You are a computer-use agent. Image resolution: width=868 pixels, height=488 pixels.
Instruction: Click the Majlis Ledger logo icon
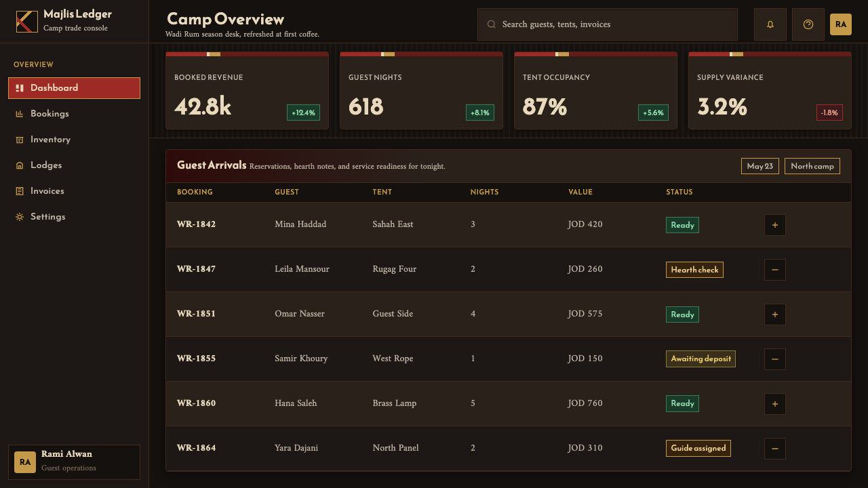27,22
